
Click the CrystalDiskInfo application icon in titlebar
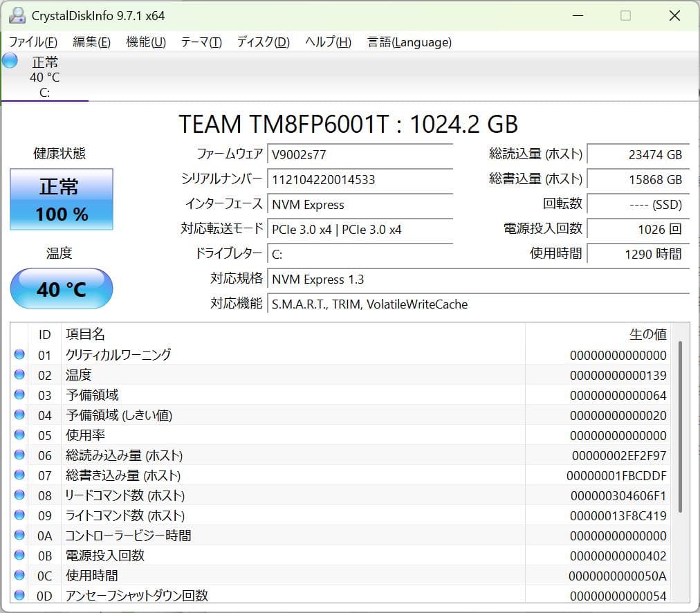(x=17, y=15)
